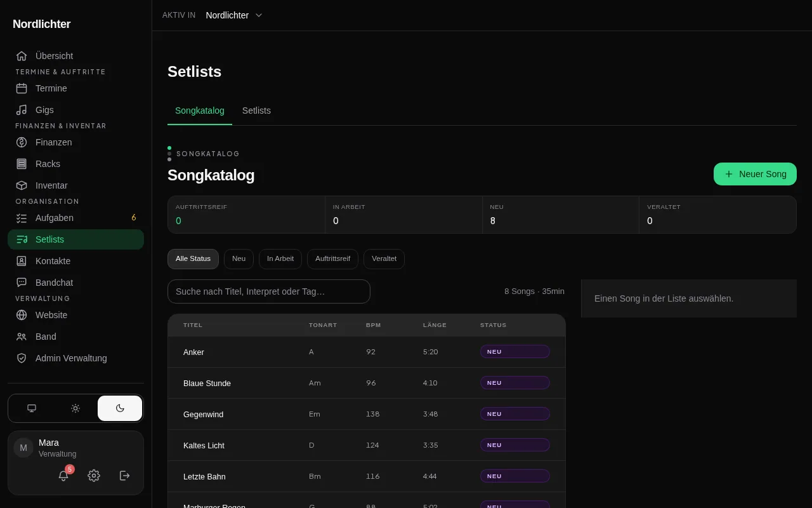This screenshot has width=812, height=508.
Task: Sort by the Länge column header
Action: pos(435,325)
